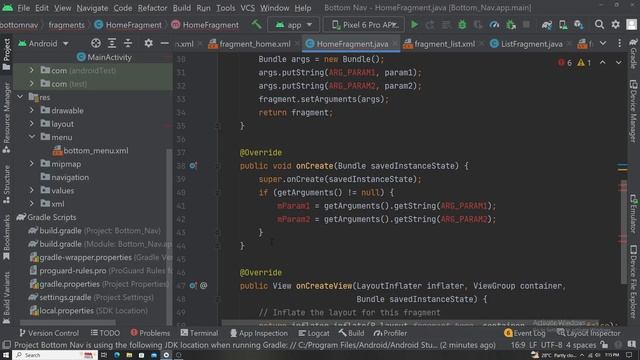Screen dimensions: 640x360
Task: Click the Make Project hammer icon
Action: click(256, 24)
